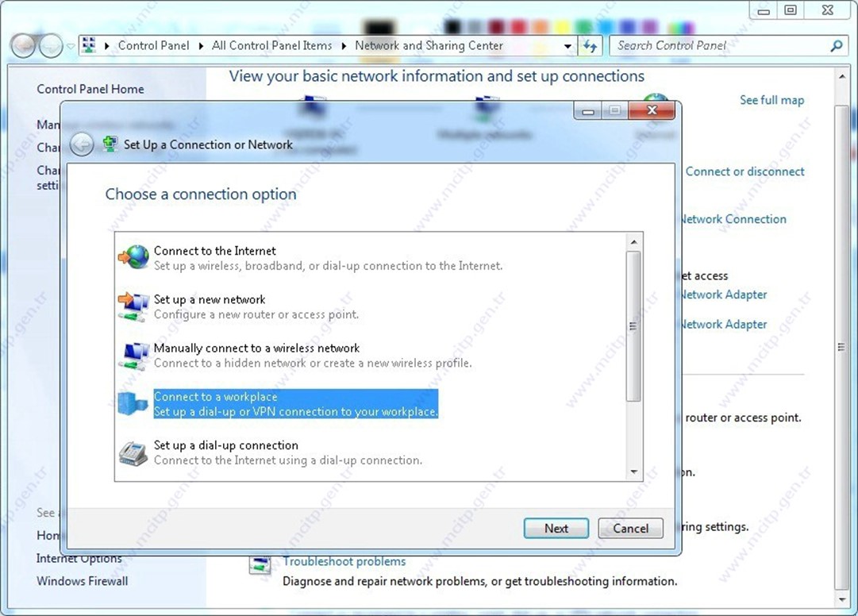The width and height of the screenshot is (858, 616).
Task: Maximize the Control Panel window
Action: (x=791, y=10)
